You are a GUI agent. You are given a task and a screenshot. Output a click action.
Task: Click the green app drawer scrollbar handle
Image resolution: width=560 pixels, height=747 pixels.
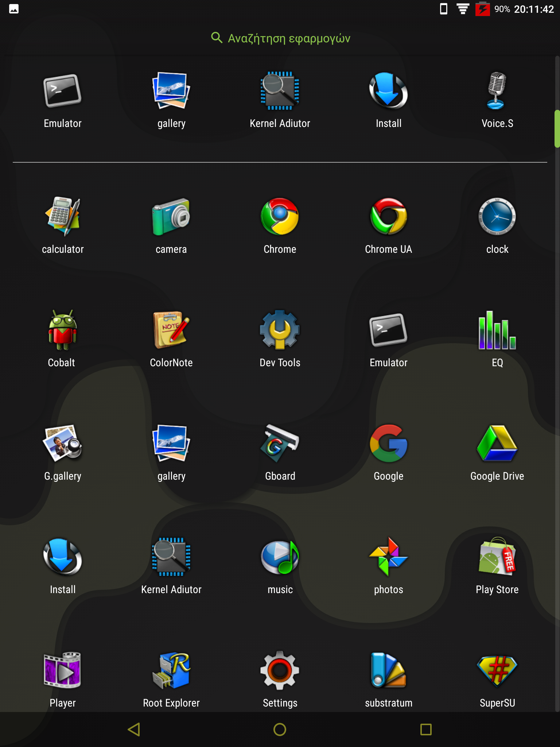(557, 128)
